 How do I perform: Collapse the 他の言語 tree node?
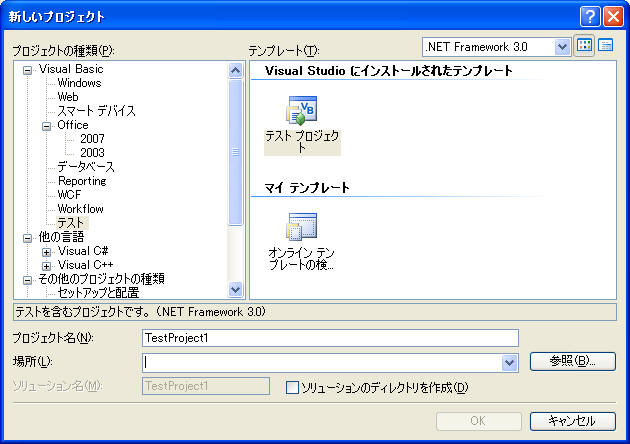click(27, 238)
